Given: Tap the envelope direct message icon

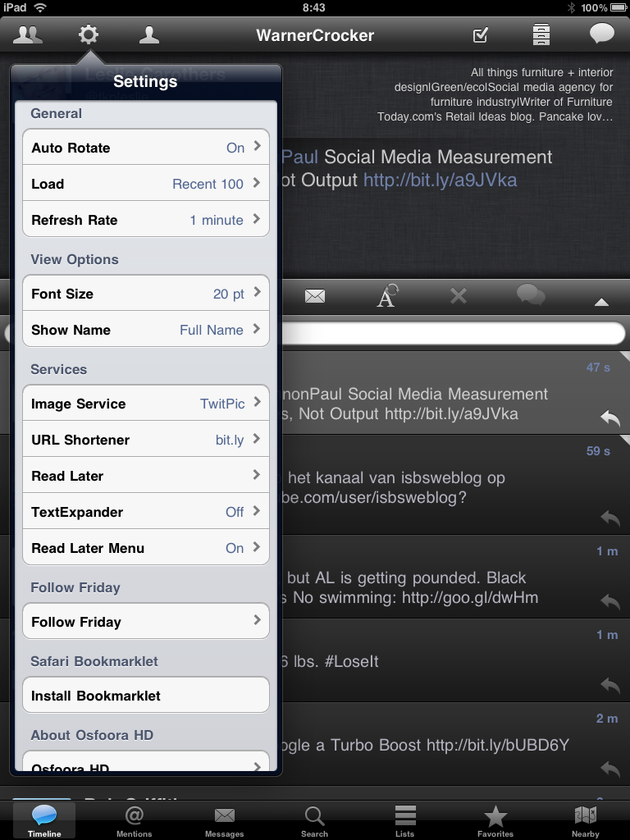Looking at the screenshot, I should (x=315, y=295).
